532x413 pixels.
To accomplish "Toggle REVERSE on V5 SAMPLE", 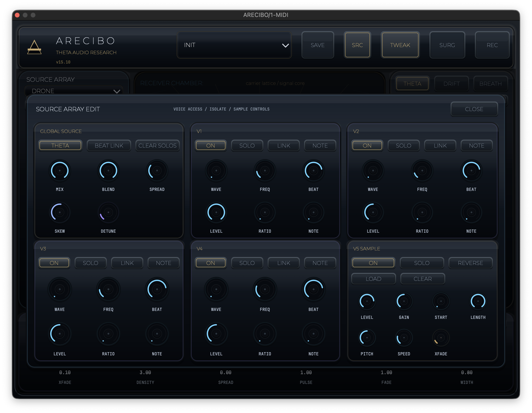I will pos(470,263).
